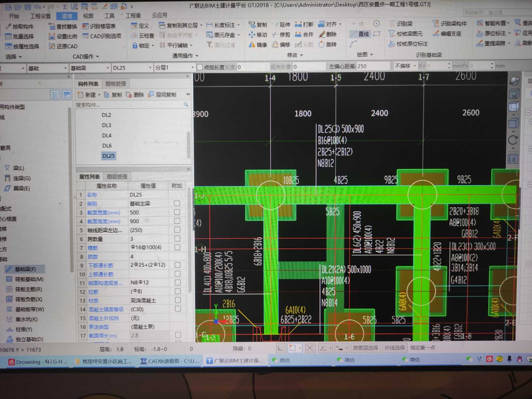Expand the 绘图 group dropdown

364,54
